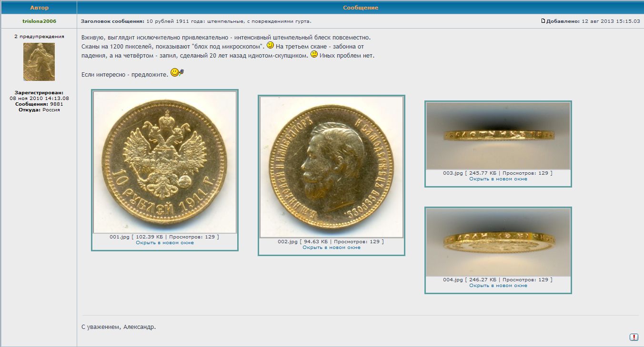Click the "Сообщение" column header
Screen dimensions: 644x347
[360, 8]
